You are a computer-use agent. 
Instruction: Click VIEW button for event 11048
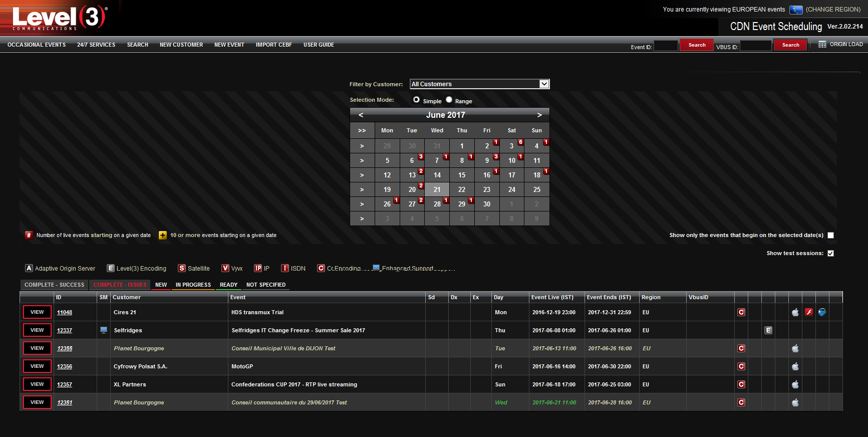coord(37,312)
